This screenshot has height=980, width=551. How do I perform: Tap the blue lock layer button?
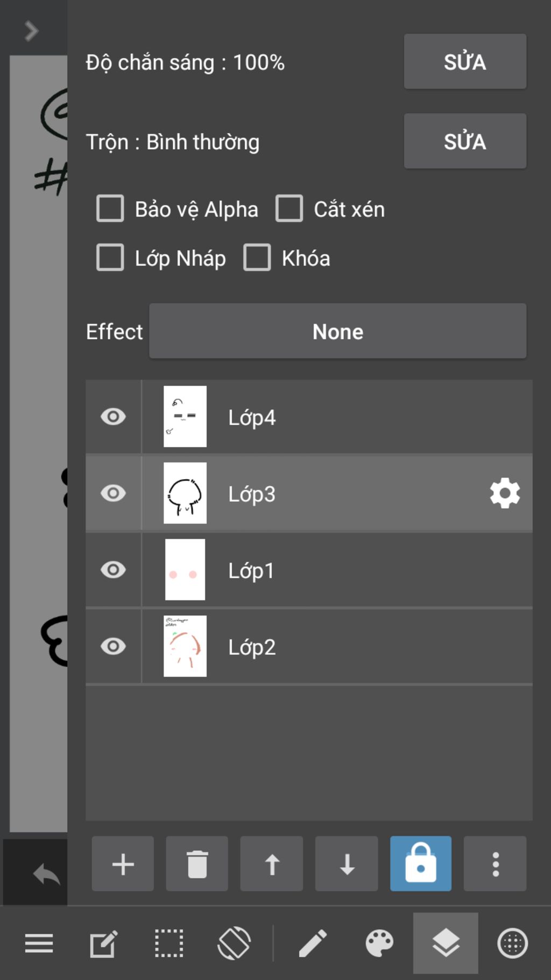[421, 864]
